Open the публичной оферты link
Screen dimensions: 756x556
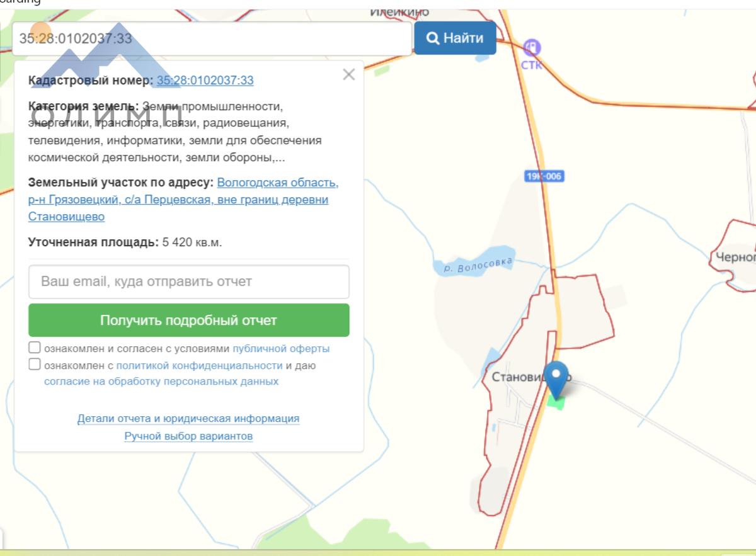pos(281,349)
